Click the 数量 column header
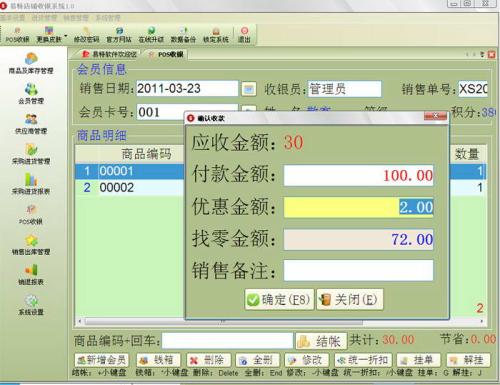The height and width of the screenshot is (385, 500). (467, 154)
